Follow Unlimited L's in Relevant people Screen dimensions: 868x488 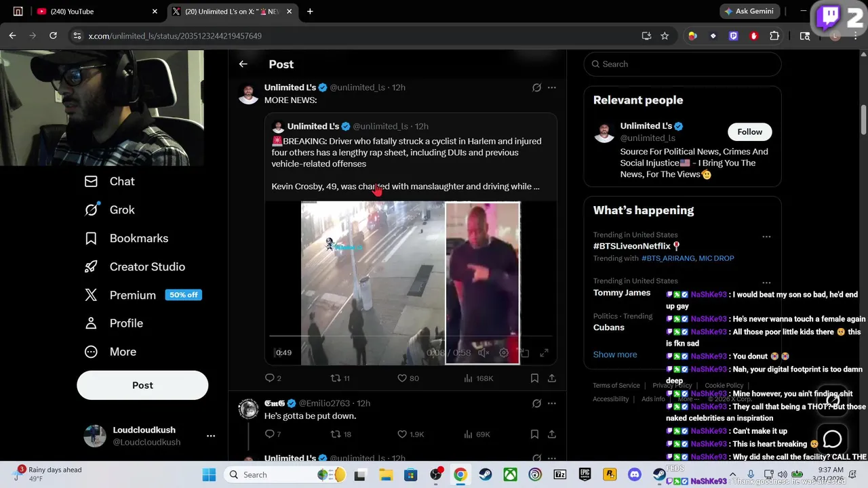point(749,131)
